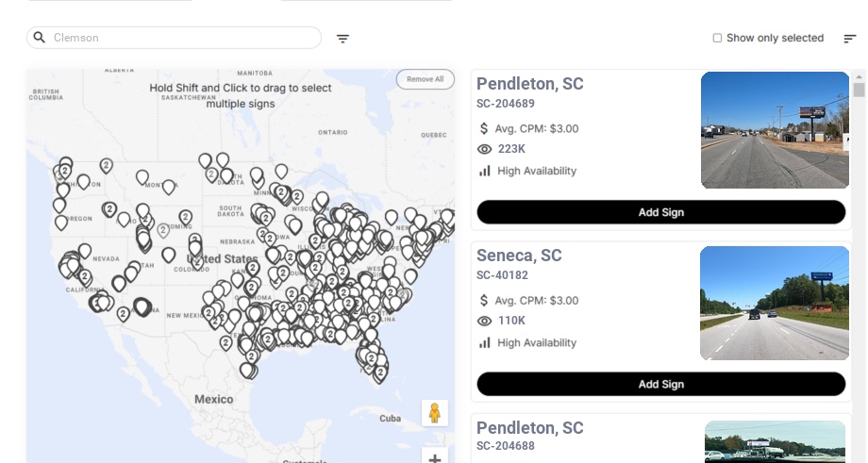This screenshot has width=868, height=463.
Task: Open the sort order menu icon
Action: (849, 39)
